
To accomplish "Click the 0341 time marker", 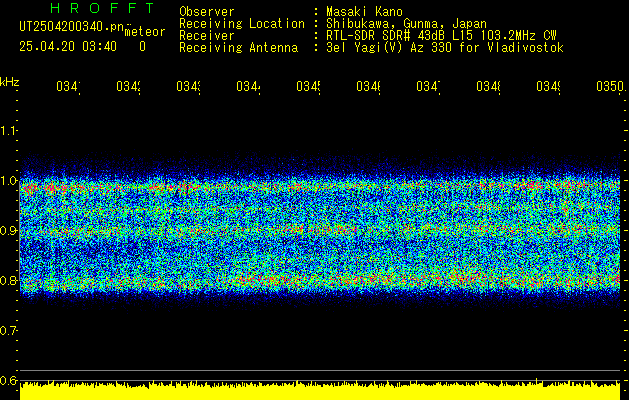I will (x=68, y=86).
